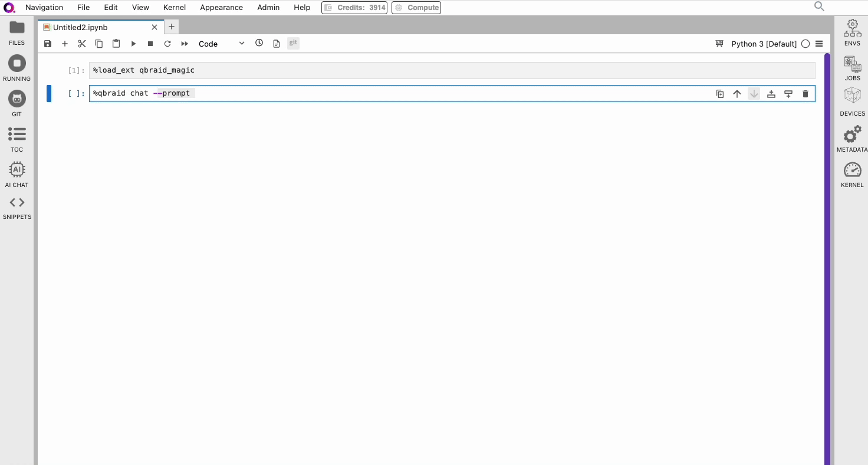The image size is (868, 465).
Task: Show the TOC table of contents
Action: click(17, 139)
